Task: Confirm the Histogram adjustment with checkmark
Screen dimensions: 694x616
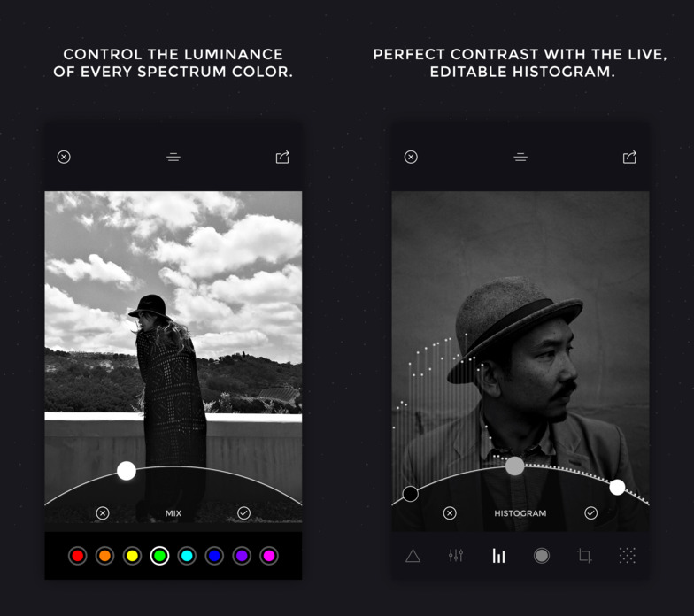Action: [x=591, y=513]
